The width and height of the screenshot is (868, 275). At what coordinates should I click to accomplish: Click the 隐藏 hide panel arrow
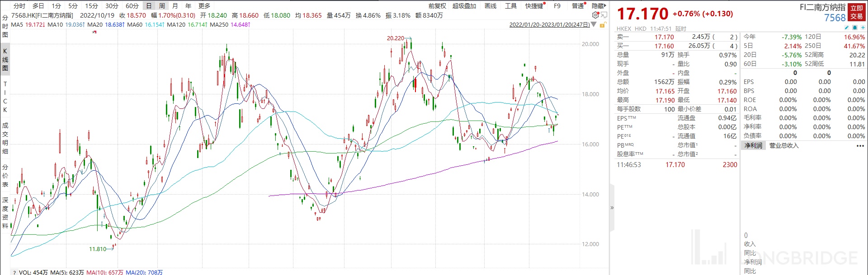599,6
